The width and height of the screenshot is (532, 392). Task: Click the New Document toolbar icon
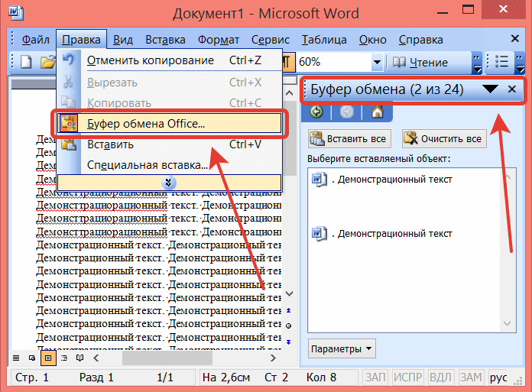coord(27,62)
